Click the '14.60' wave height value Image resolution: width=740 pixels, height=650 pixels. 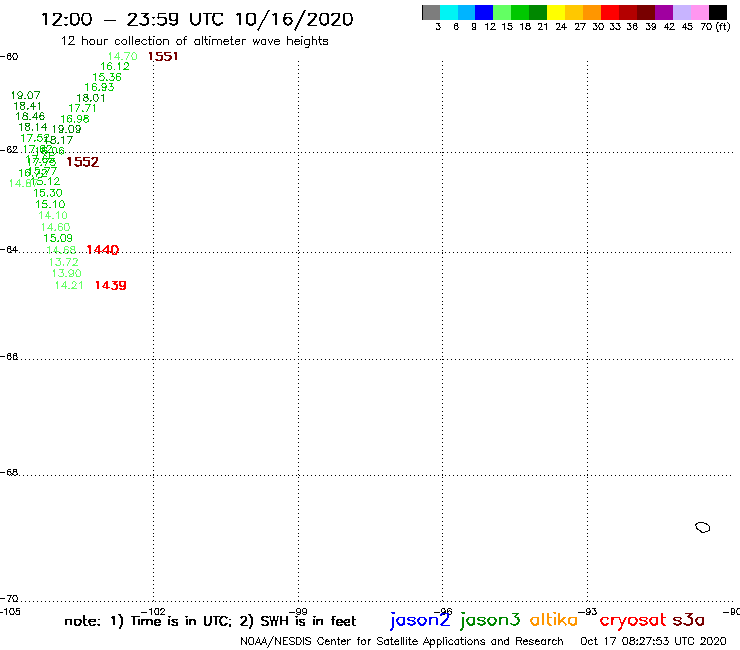[x=55, y=227]
